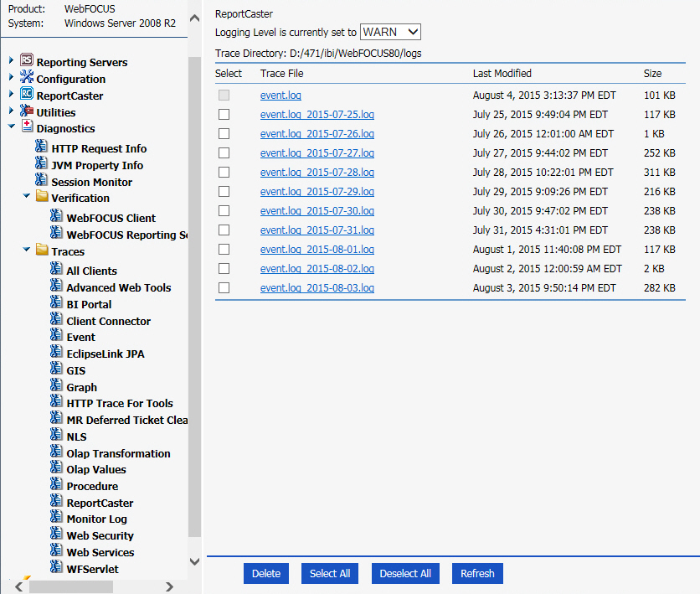Open HTTP Trace For Tools item

[x=120, y=403]
